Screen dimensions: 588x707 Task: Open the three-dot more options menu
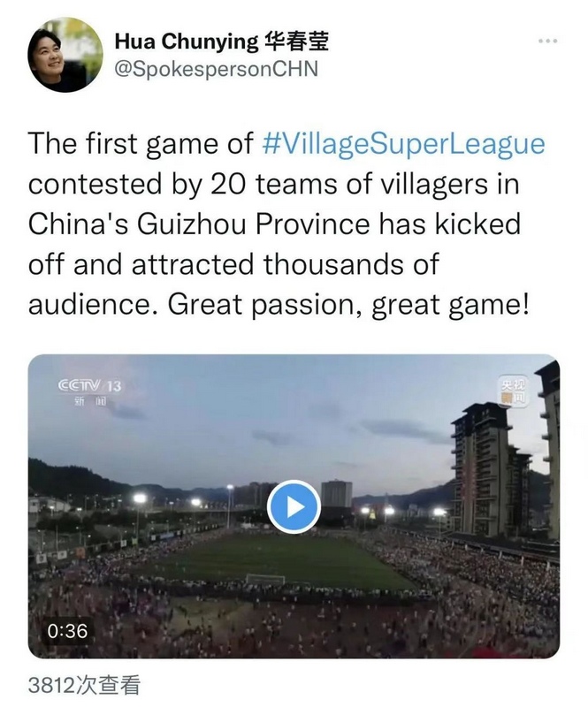point(546,42)
